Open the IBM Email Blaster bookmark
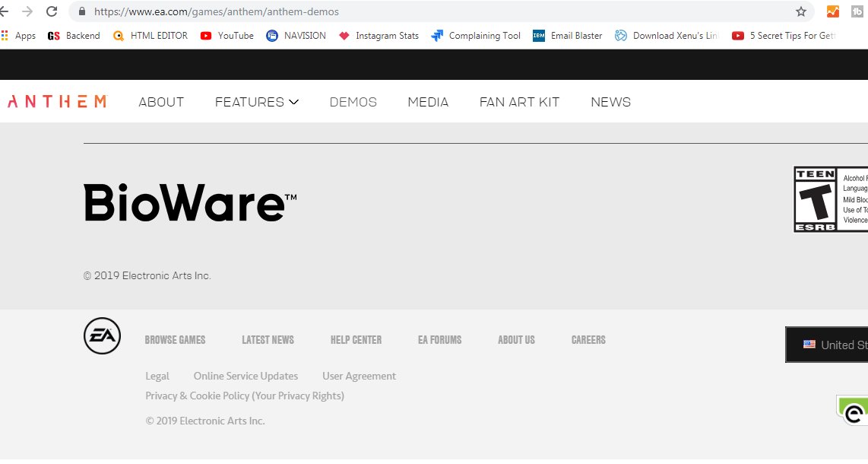Screen dimensions: 868x464 (x=568, y=36)
